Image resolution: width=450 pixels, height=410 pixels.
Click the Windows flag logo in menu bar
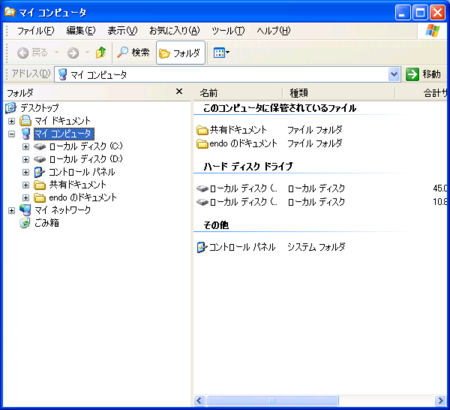tap(432, 31)
